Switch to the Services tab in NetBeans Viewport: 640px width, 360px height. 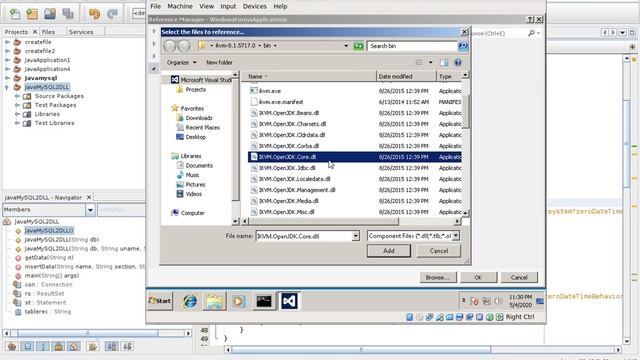pyautogui.click(x=81, y=32)
